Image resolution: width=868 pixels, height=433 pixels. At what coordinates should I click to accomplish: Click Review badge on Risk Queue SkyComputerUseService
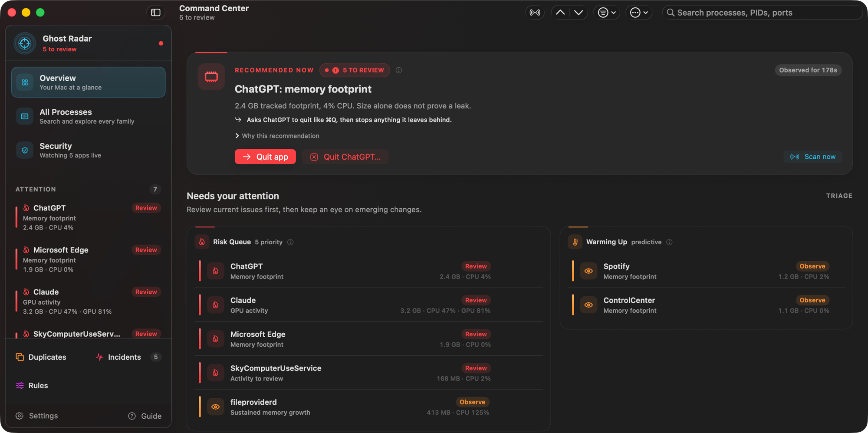(476, 368)
